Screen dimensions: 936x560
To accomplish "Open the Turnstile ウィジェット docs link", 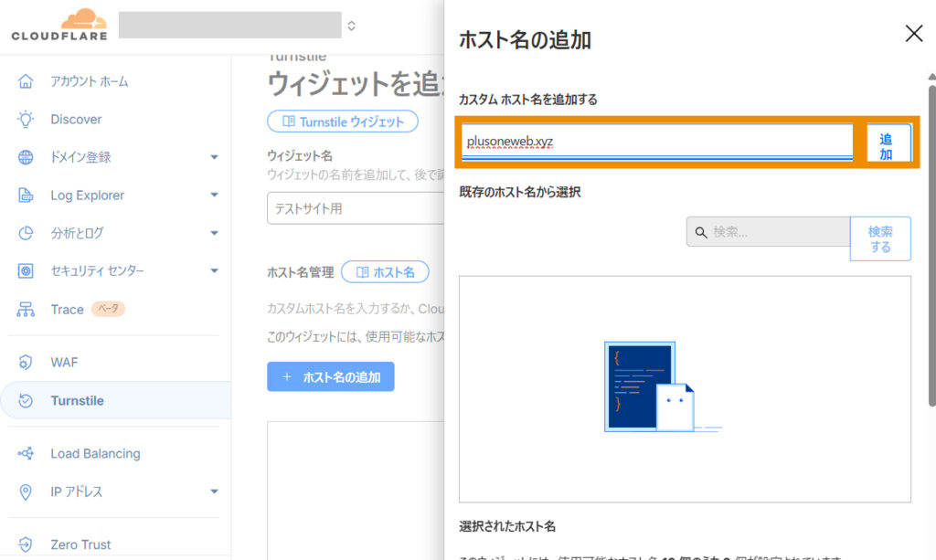I will (x=342, y=122).
